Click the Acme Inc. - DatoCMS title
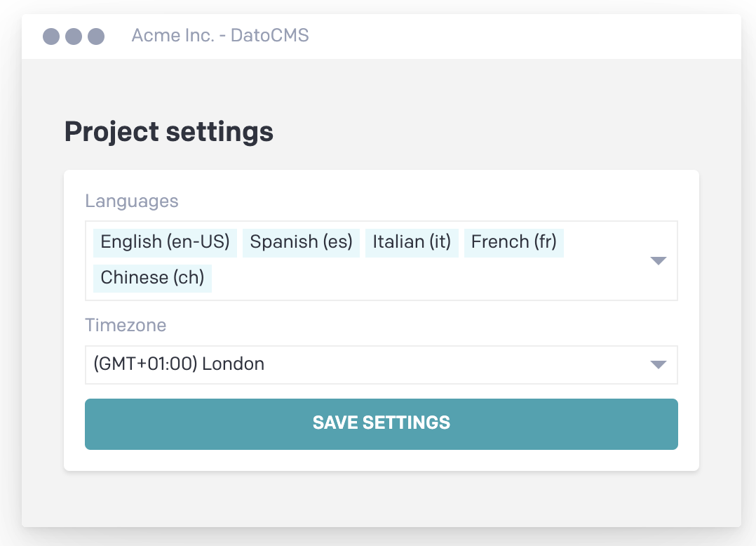 [x=220, y=35]
